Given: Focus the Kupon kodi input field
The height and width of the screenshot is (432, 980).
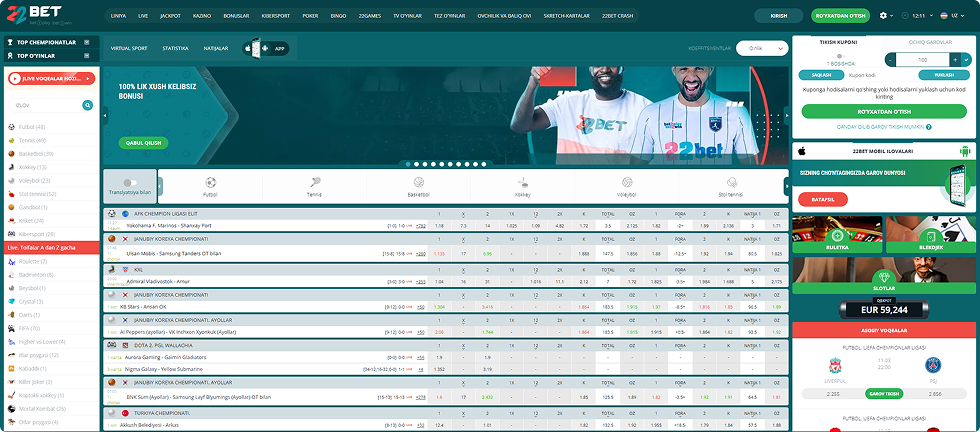Looking at the screenshot, I should pyautogui.click(x=880, y=75).
